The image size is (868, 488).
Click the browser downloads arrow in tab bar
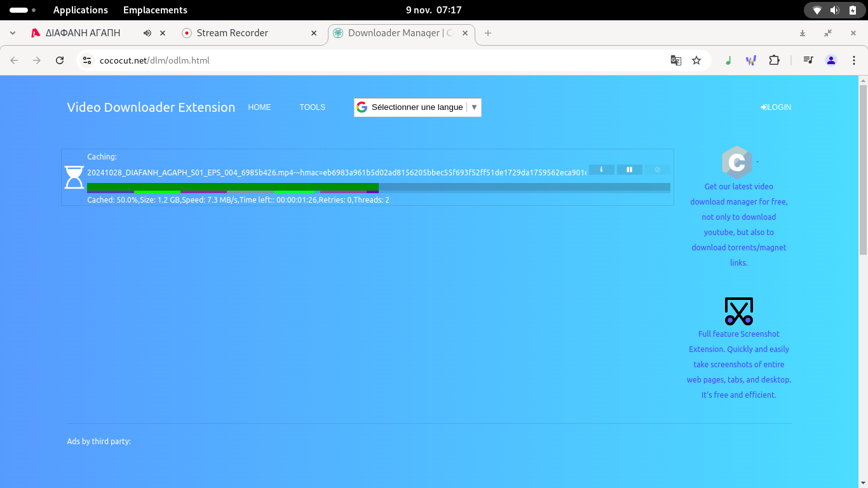pos(803,33)
